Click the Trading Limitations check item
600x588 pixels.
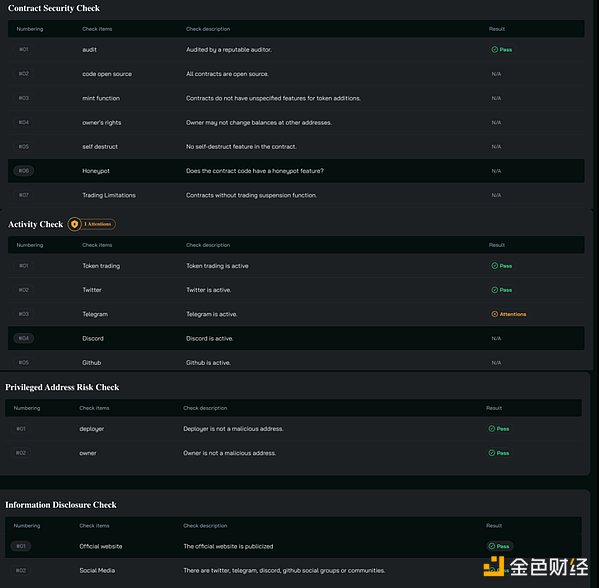(x=108, y=195)
